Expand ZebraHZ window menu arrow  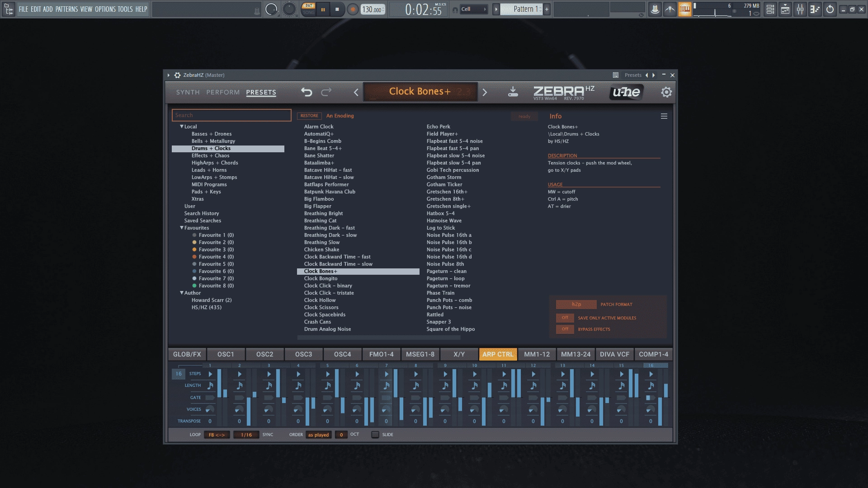(x=169, y=75)
